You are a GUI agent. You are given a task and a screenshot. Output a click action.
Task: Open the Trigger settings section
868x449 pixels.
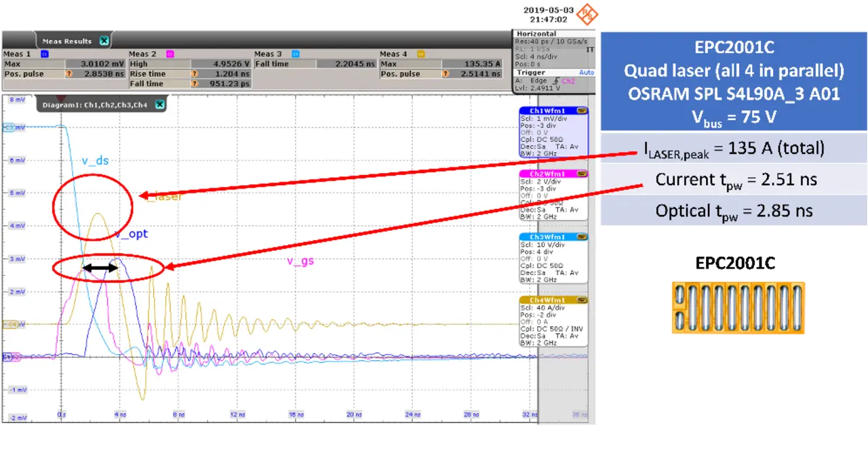coord(530,72)
